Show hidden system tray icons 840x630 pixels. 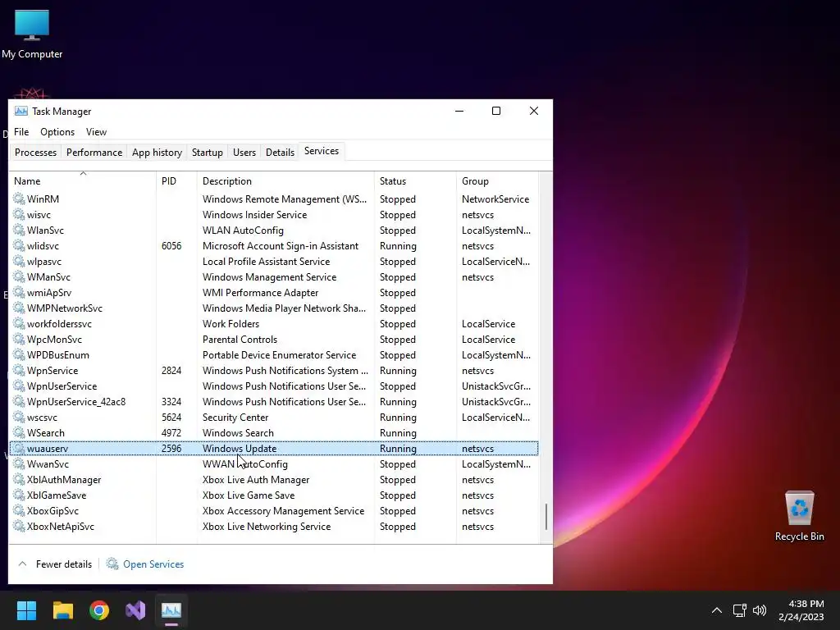[x=716, y=610]
